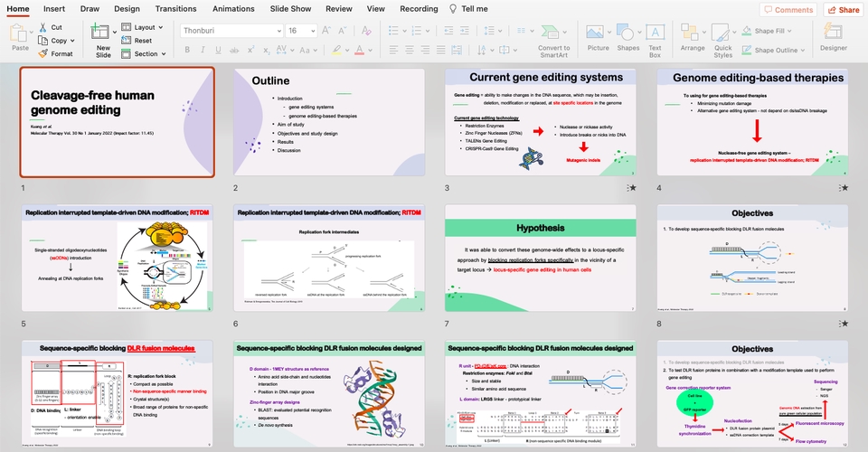Open the Review tab
The width and height of the screenshot is (868, 452).
pos(339,9)
